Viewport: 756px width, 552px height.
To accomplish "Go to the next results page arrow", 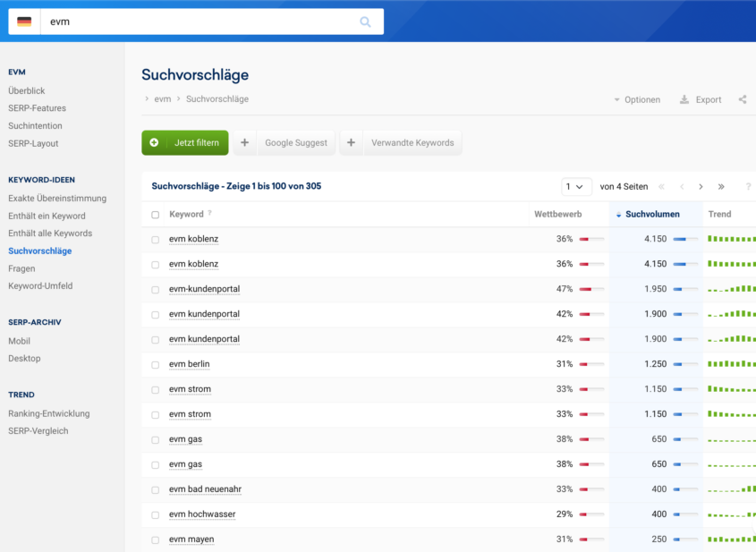I will 701,187.
